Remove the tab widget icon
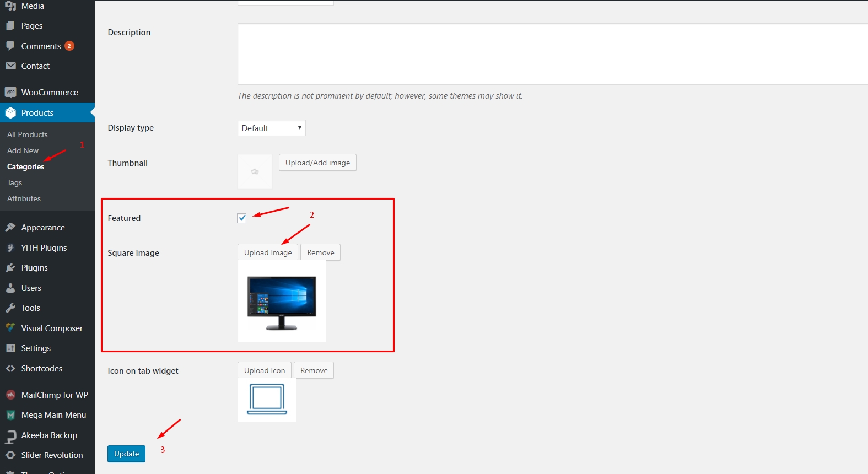 314,370
